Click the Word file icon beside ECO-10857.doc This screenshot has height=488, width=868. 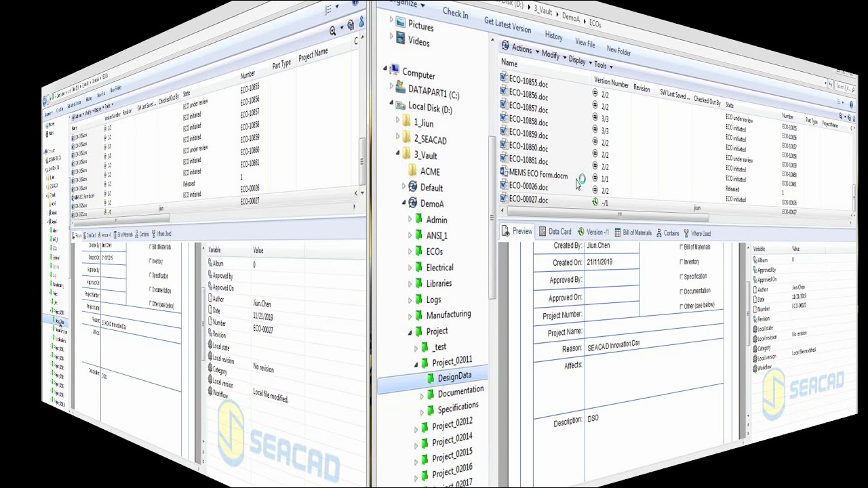coord(503,104)
